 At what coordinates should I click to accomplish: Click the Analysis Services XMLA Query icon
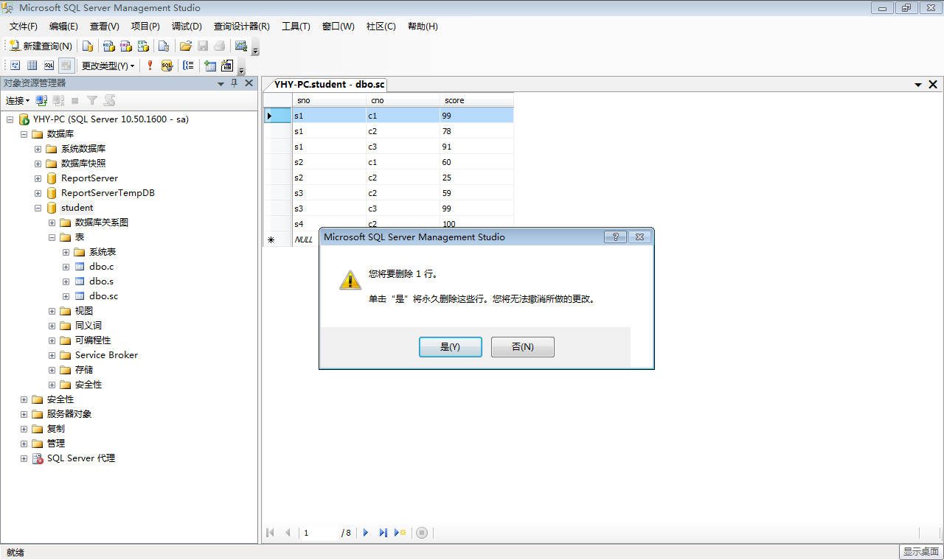[143, 46]
